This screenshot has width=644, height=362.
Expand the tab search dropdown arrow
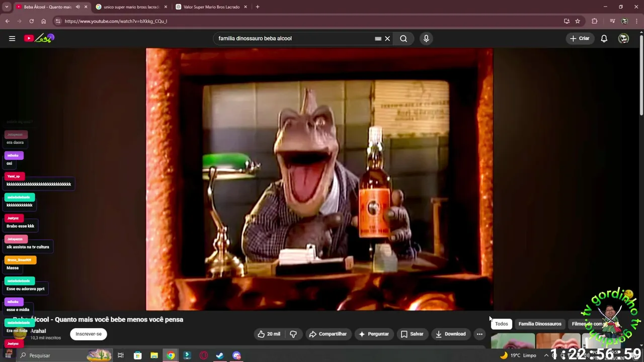(7, 7)
